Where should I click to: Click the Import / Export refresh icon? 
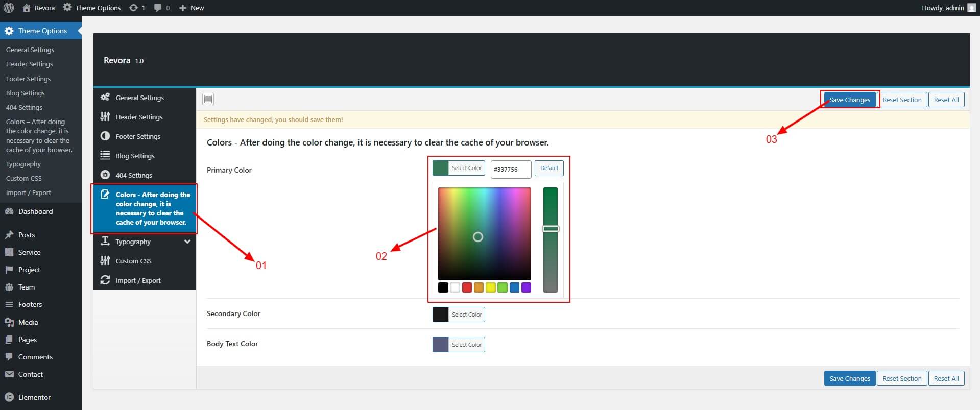pos(105,280)
